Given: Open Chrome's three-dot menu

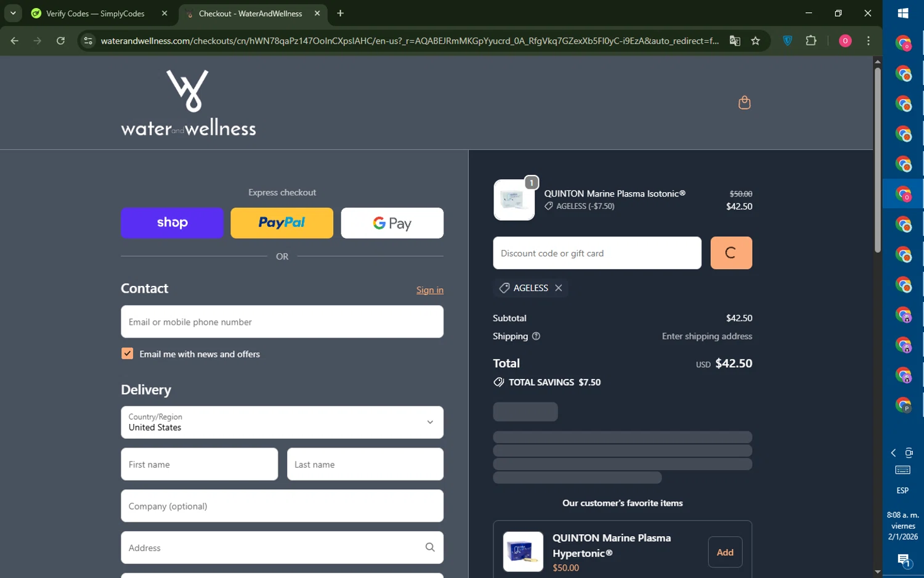Looking at the screenshot, I should [x=869, y=41].
